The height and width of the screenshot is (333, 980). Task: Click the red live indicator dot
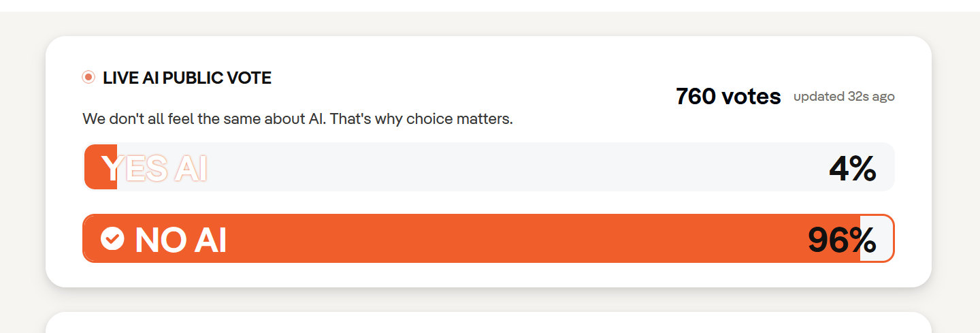[88, 78]
